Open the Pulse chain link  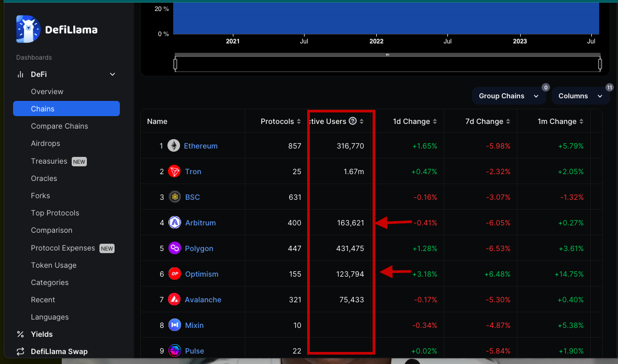[x=195, y=351]
